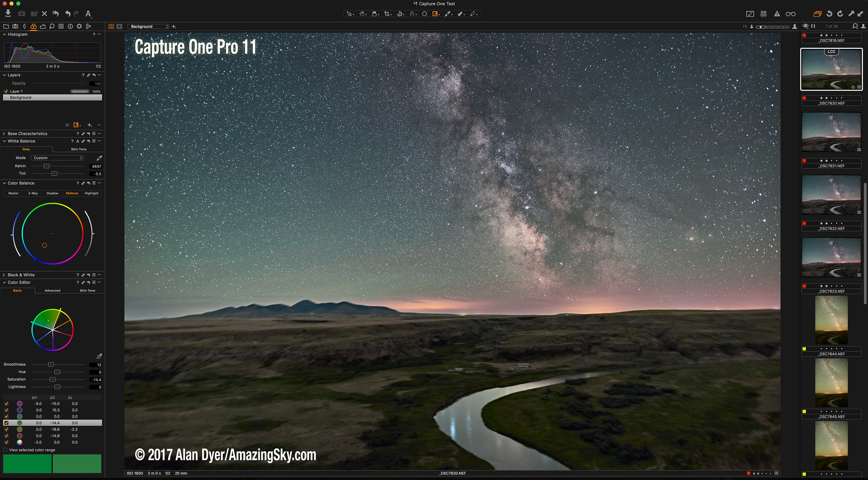This screenshot has width=868, height=480.
Task: Click the Kelvin slider handle
Action: pyautogui.click(x=47, y=166)
